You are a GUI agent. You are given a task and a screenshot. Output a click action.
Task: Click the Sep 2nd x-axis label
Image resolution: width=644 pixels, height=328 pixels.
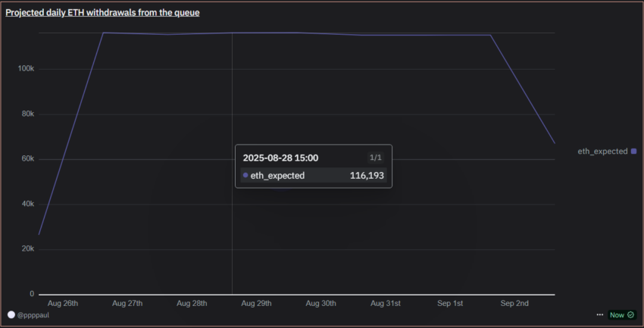pyautogui.click(x=515, y=303)
